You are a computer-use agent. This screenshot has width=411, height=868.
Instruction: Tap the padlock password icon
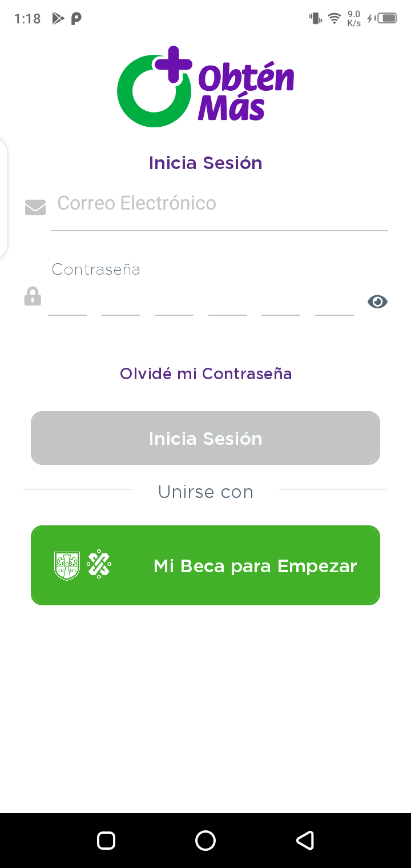pos(33,296)
